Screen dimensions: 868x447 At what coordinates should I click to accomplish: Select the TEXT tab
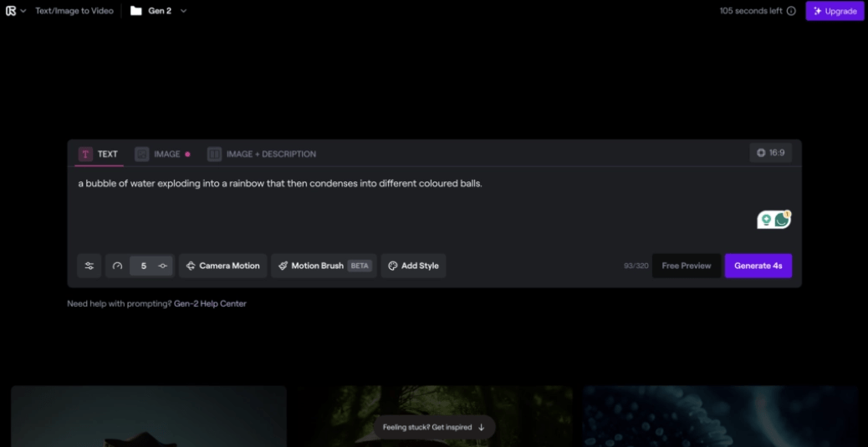coord(99,155)
